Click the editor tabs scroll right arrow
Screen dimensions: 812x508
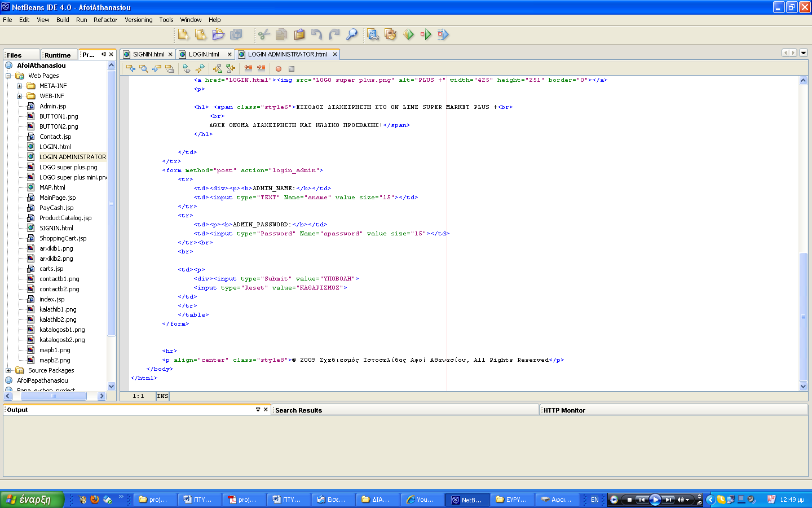[x=793, y=53]
